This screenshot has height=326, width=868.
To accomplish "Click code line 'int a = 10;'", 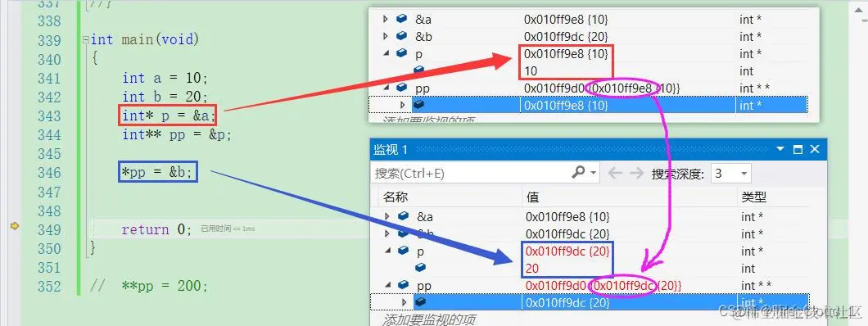I will pos(165,78).
